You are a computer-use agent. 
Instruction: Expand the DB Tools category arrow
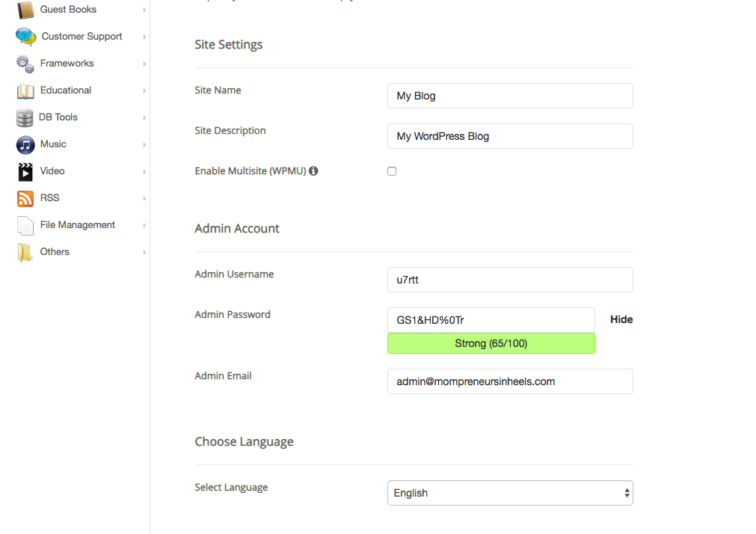[144, 117]
